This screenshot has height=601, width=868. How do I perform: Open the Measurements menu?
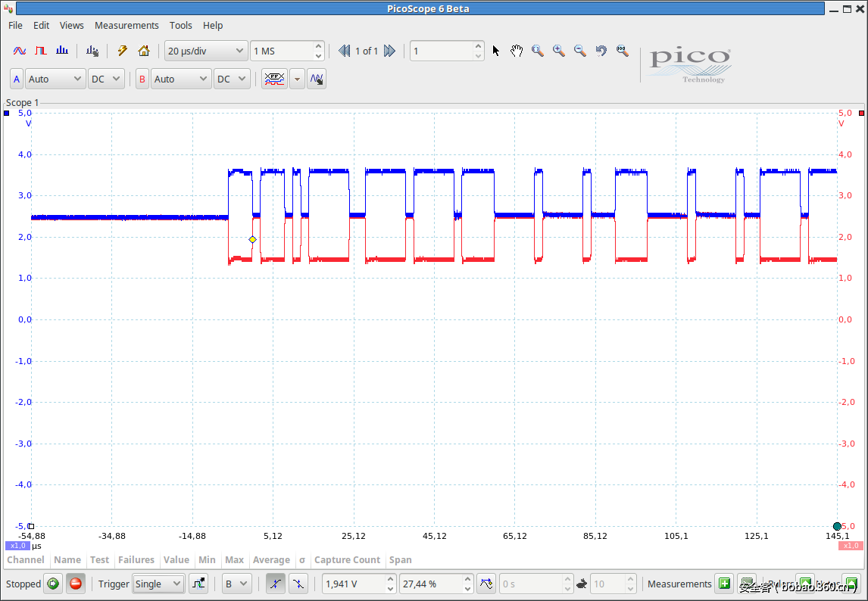tap(126, 25)
